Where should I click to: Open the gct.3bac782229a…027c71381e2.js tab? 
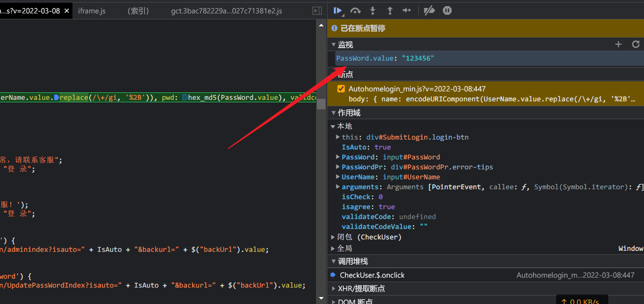[226, 10]
